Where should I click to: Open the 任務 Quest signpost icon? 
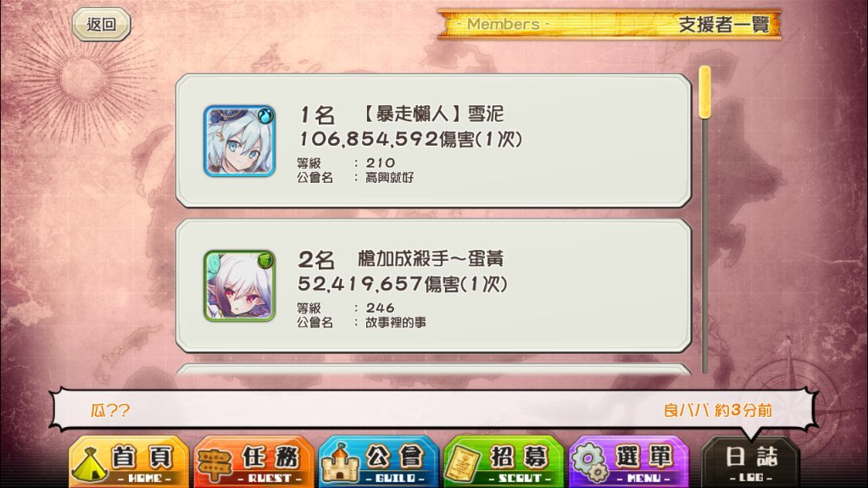pyautogui.click(x=214, y=464)
